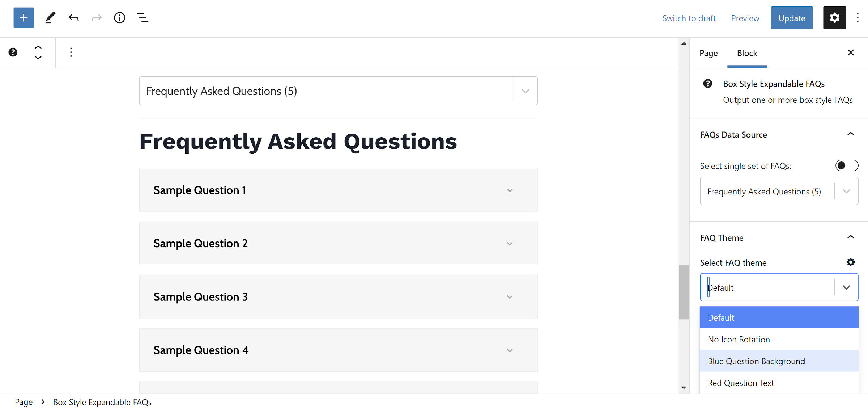Click the help icon beside Box Style Expandable FAQs

707,83
